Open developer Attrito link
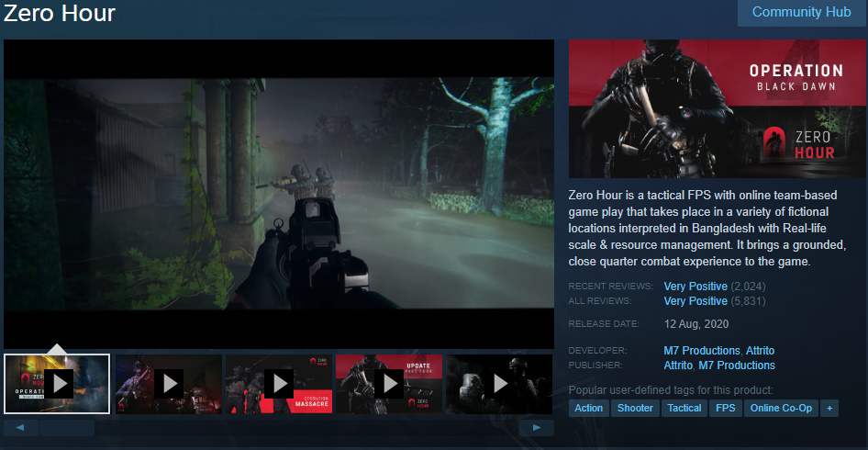868x450 pixels. tap(760, 351)
